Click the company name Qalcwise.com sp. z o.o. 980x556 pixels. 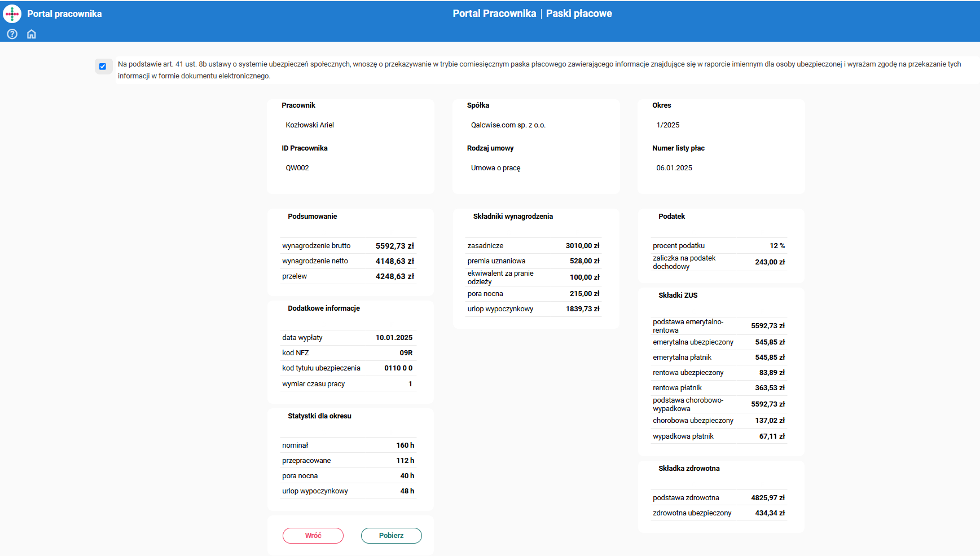508,125
